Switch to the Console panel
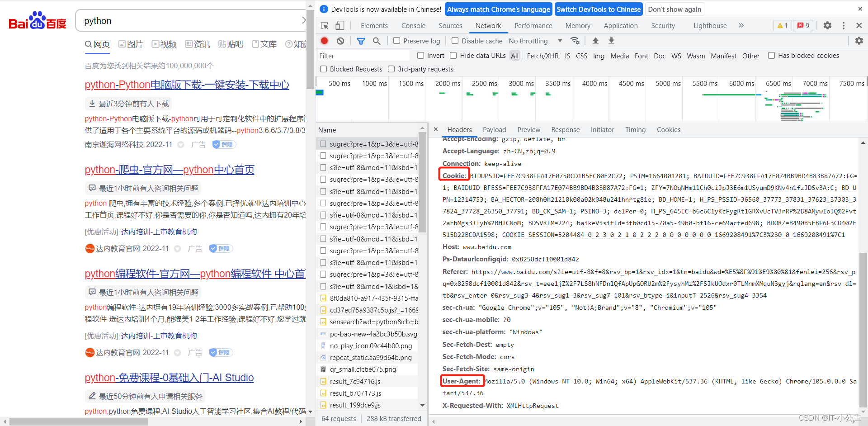 tap(413, 26)
